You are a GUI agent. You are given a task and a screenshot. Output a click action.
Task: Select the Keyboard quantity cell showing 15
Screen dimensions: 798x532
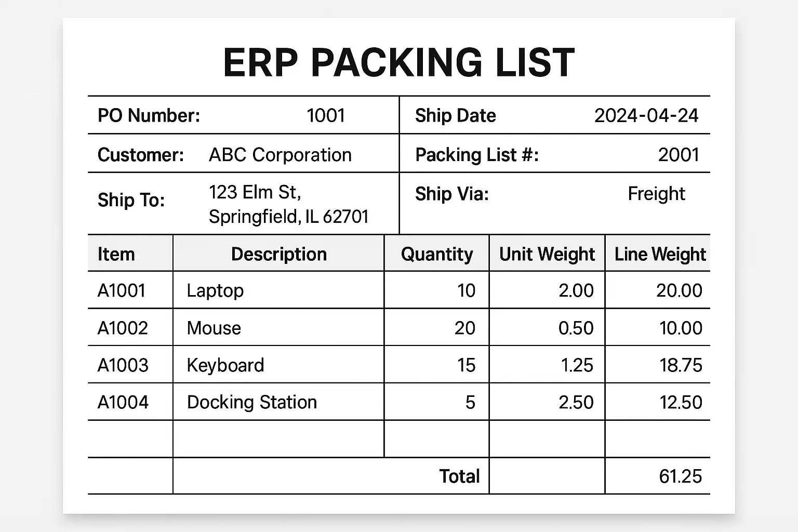[x=466, y=365]
